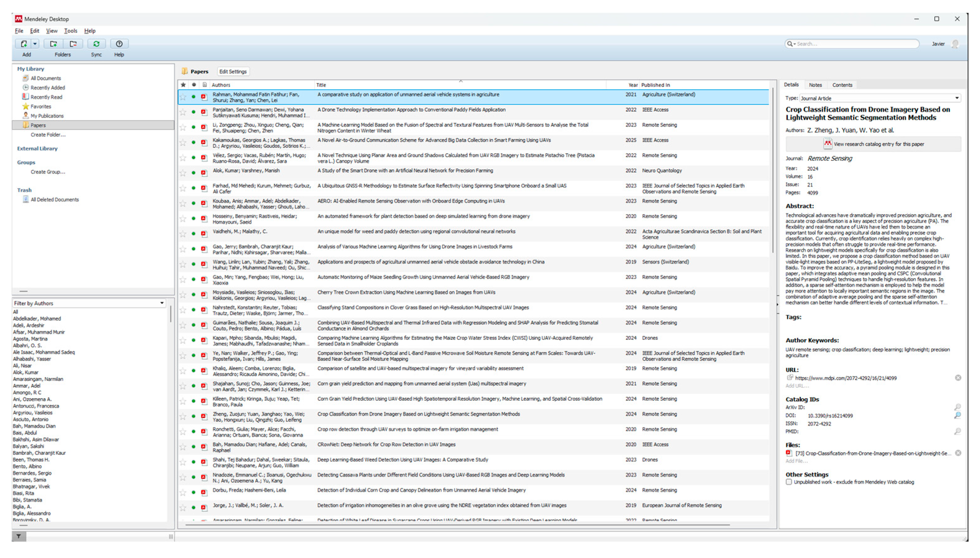The width and height of the screenshot is (980, 558).
Task: Click the remove folder toolbar icon
Action: (73, 44)
